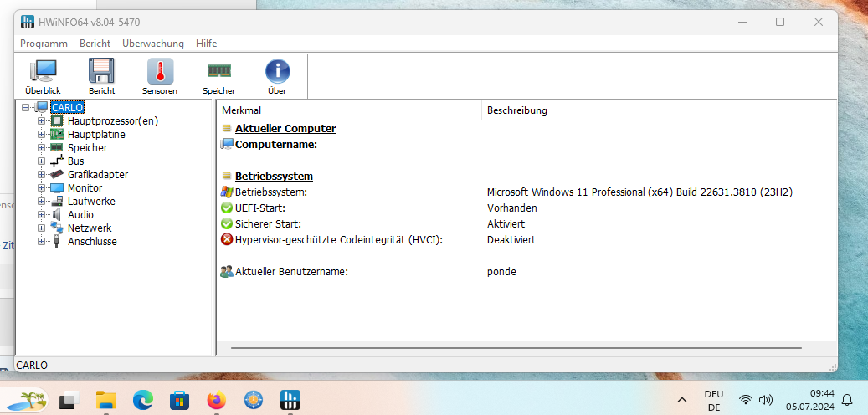The width and height of the screenshot is (868, 415).
Task: Select Anschlüsse in the tree
Action: [x=92, y=241]
